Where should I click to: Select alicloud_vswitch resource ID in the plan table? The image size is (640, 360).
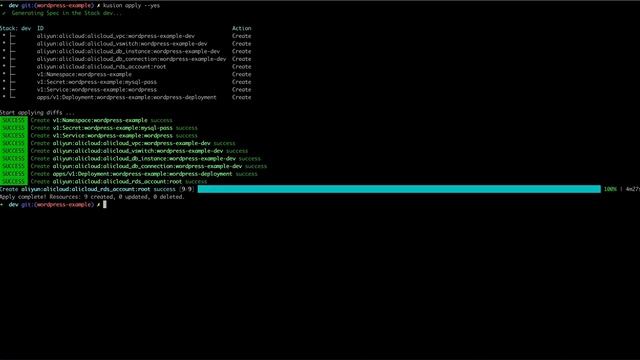(x=122, y=44)
